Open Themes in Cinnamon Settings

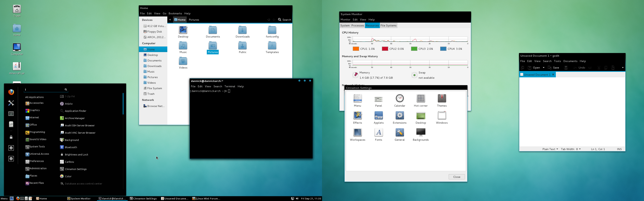point(442,101)
